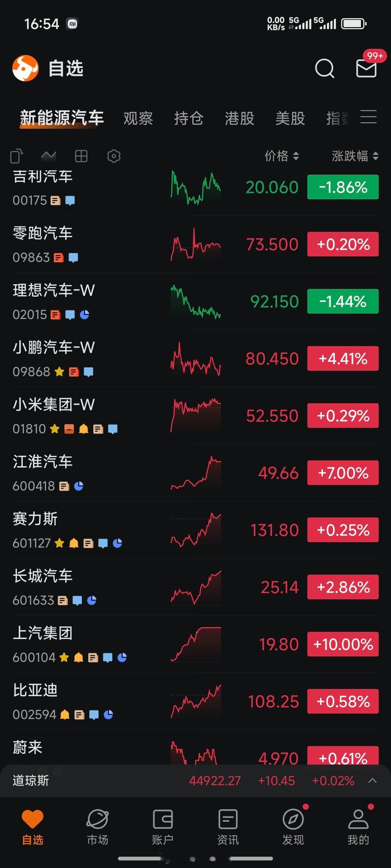Switch to grid layout view icon
391x868 pixels.
point(81,156)
